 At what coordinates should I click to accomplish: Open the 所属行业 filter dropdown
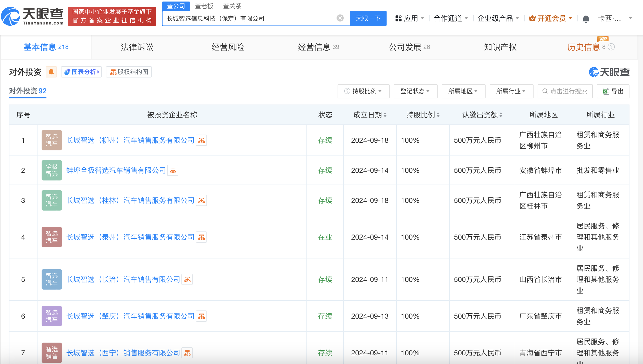click(511, 91)
